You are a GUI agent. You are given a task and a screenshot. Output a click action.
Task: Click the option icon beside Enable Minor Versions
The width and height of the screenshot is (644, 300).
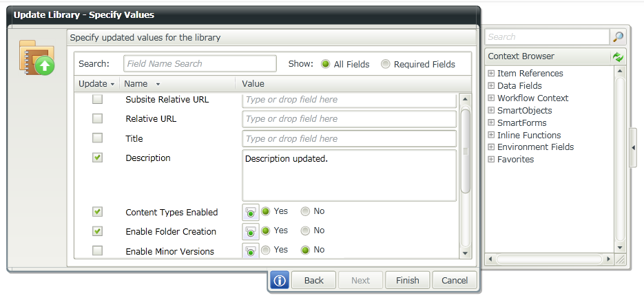coord(250,251)
